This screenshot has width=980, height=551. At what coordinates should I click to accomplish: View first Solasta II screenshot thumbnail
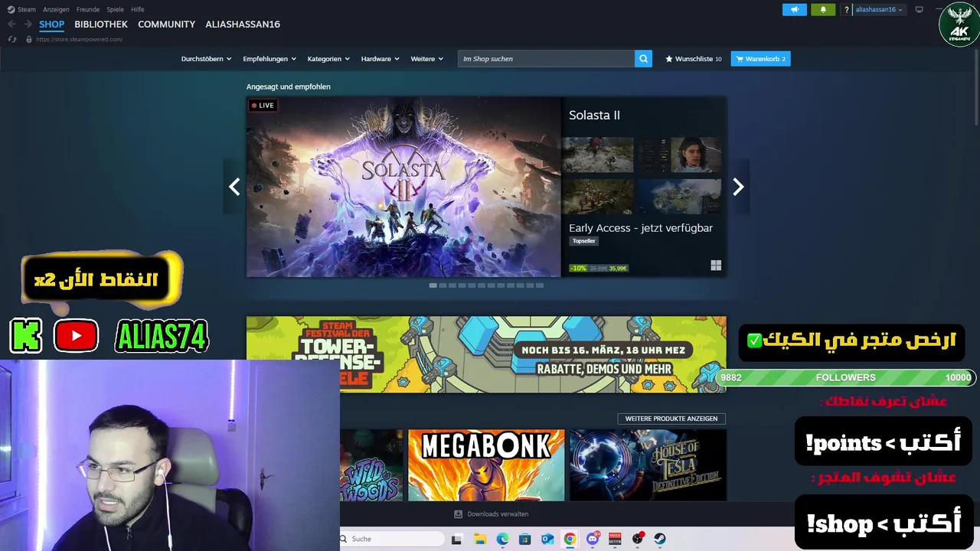tap(598, 155)
